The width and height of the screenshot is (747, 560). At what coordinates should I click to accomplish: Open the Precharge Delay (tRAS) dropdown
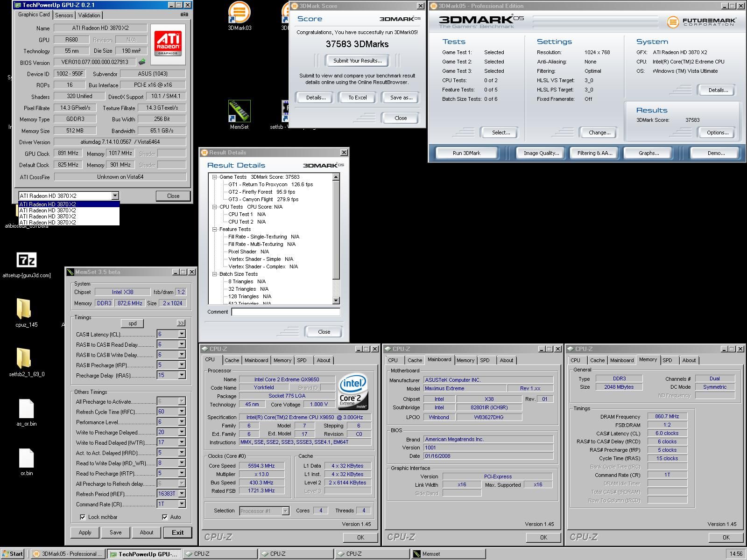coord(182,375)
